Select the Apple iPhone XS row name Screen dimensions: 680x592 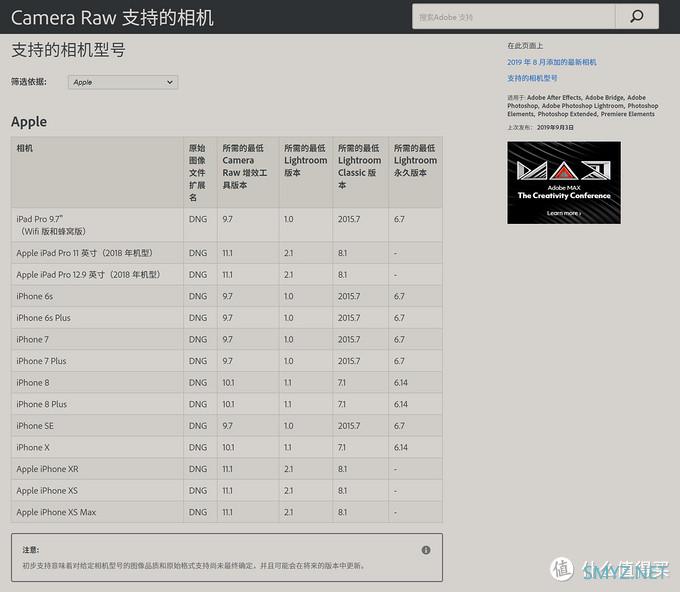tap(47, 491)
